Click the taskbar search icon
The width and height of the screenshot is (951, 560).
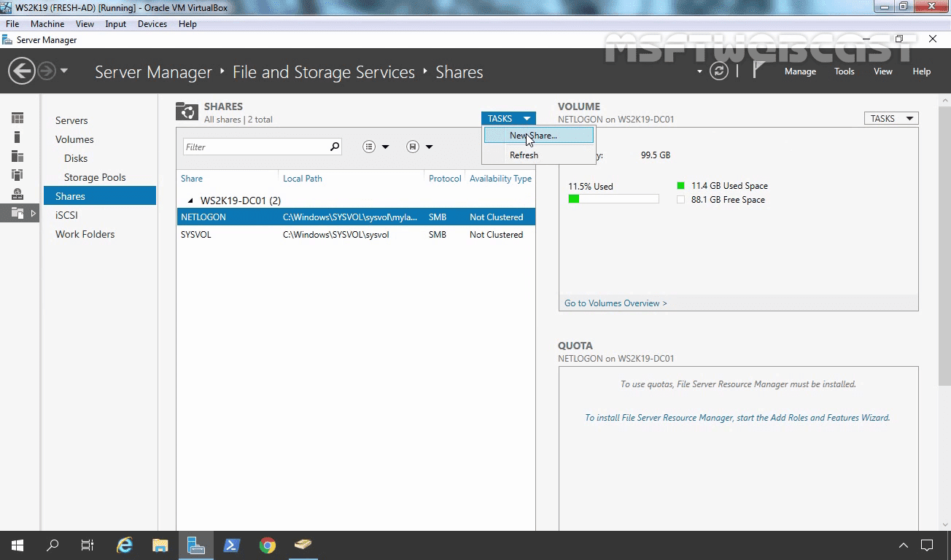pos(53,545)
